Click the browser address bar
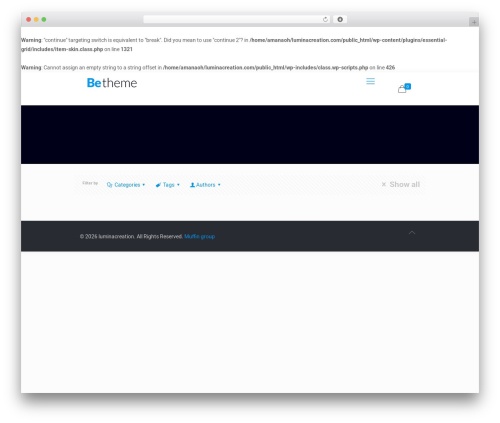The width and height of the screenshot is (500, 423). point(236,19)
